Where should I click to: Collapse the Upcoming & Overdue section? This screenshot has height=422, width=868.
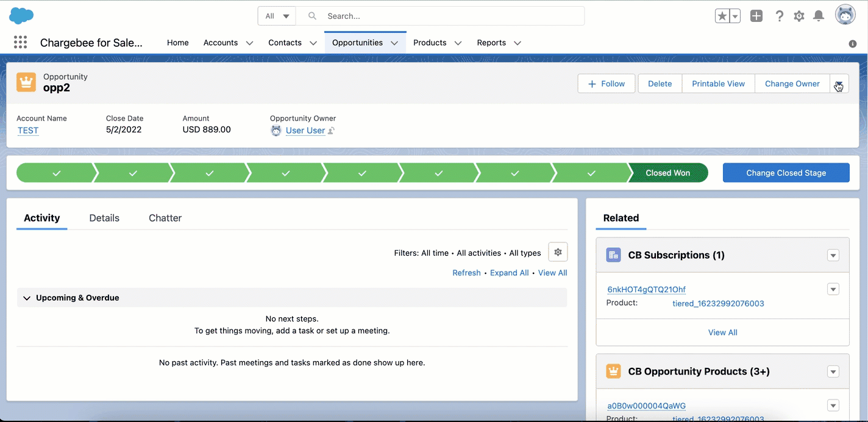click(x=27, y=298)
